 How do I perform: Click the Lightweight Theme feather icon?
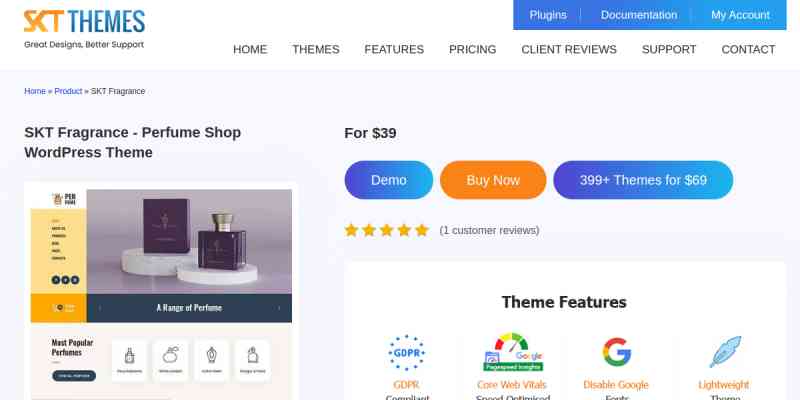[725, 352]
